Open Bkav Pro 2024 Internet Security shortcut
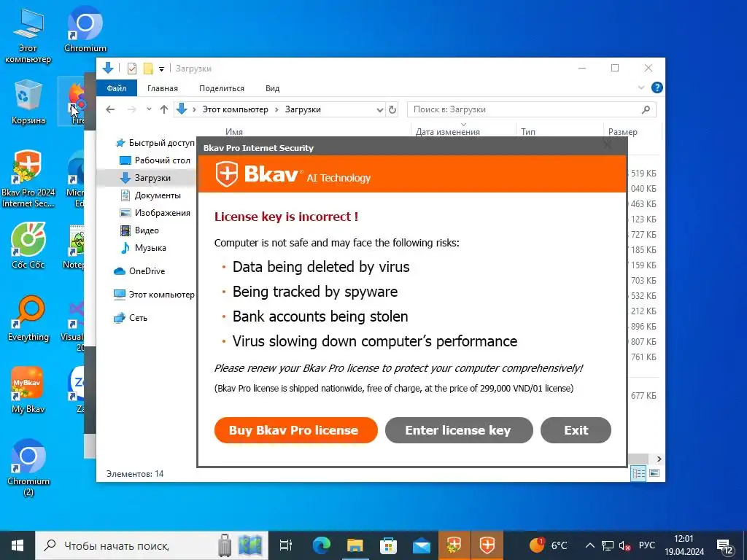The width and height of the screenshot is (747, 560). click(28, 179)
